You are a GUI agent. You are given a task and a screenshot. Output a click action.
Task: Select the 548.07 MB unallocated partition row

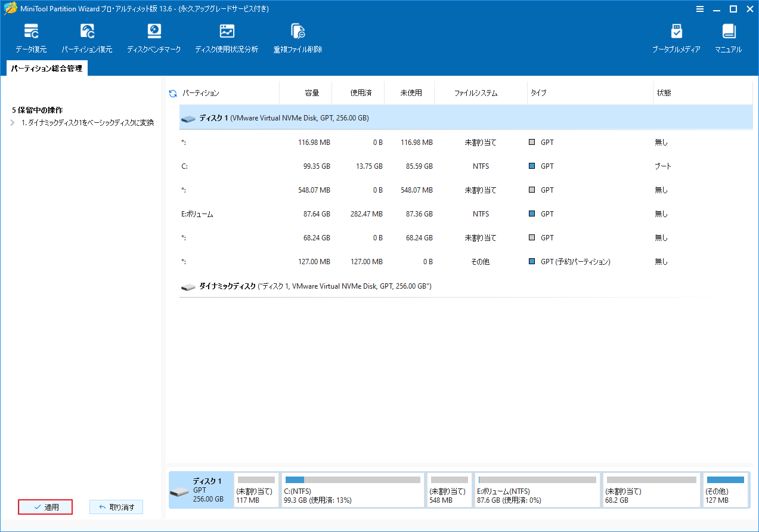click(x=466, y=190)
